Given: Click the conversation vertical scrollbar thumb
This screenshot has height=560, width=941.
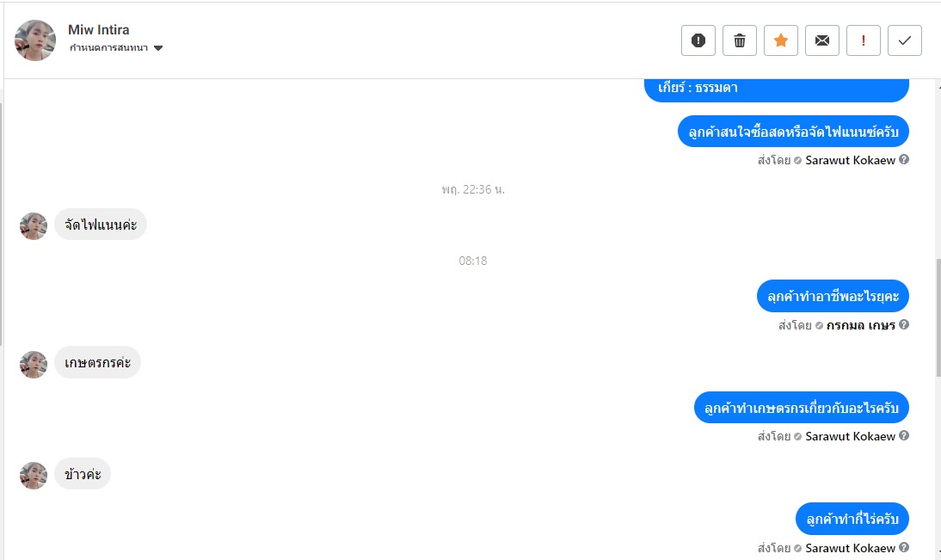Looking at the screenshot, I should [x=938, y=318].
